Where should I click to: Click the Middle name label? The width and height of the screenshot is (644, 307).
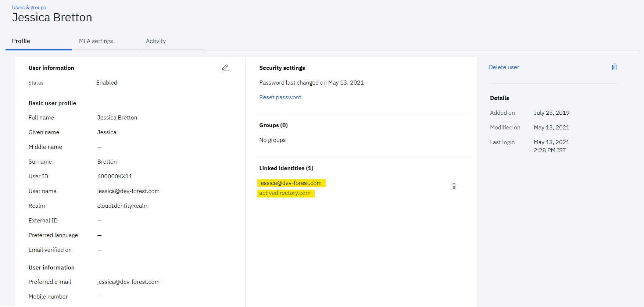point(45,147)
